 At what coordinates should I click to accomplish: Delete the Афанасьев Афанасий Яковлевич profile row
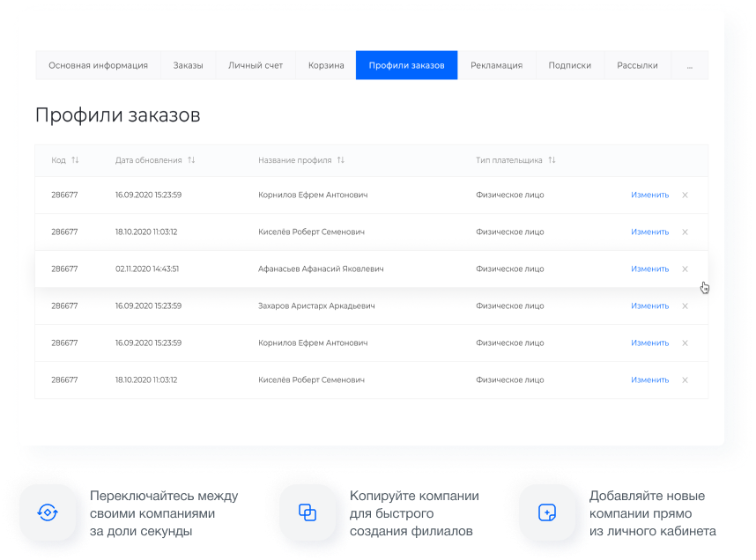coord(685,269)
